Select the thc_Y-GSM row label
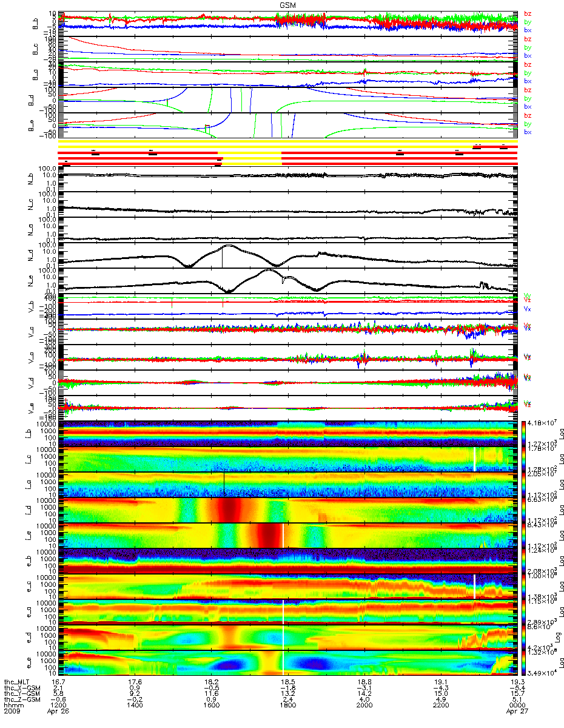Image resolution: width=564 pixels, height=728 pixels. pos(22,694)
